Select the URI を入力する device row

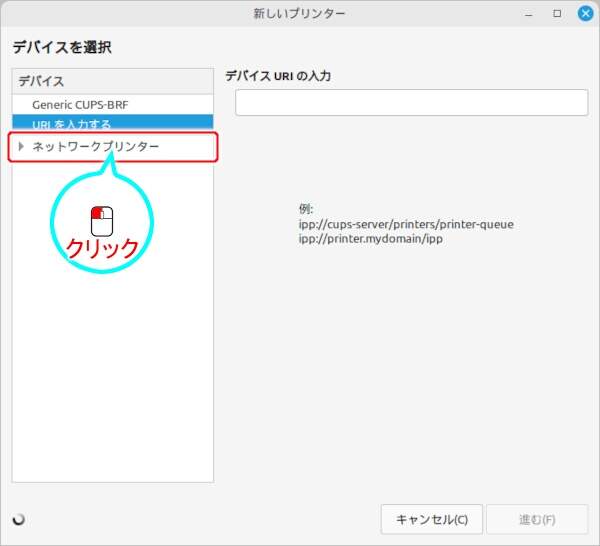point(113,122)
